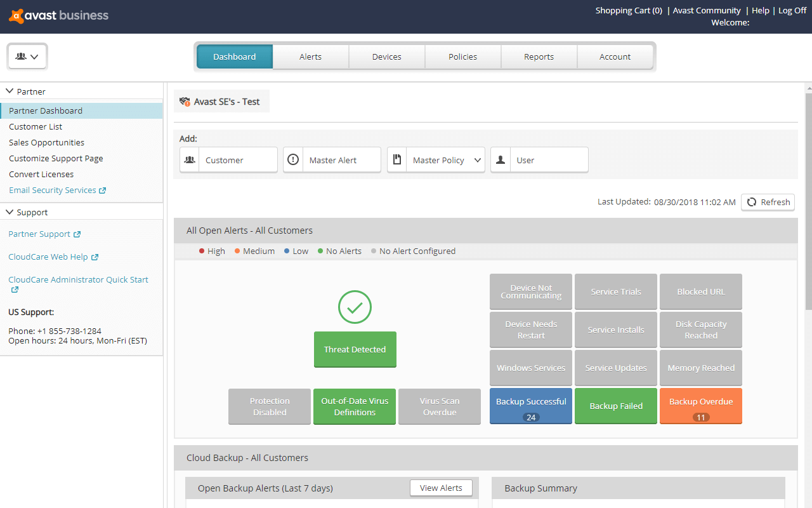Viewport: 812px width, 508px height.
Task: Click the Customer people icon in Add bar
Action: (189, 159)
